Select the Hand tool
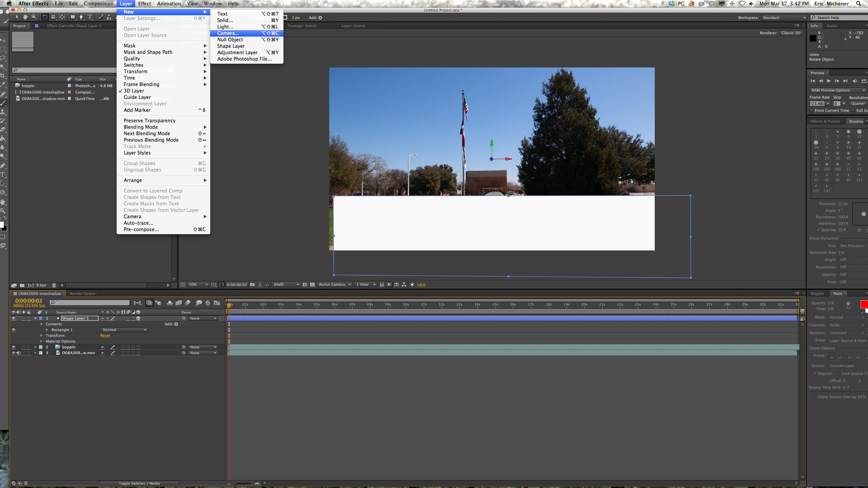Screen dimensions: 868x488 [25, 17]
